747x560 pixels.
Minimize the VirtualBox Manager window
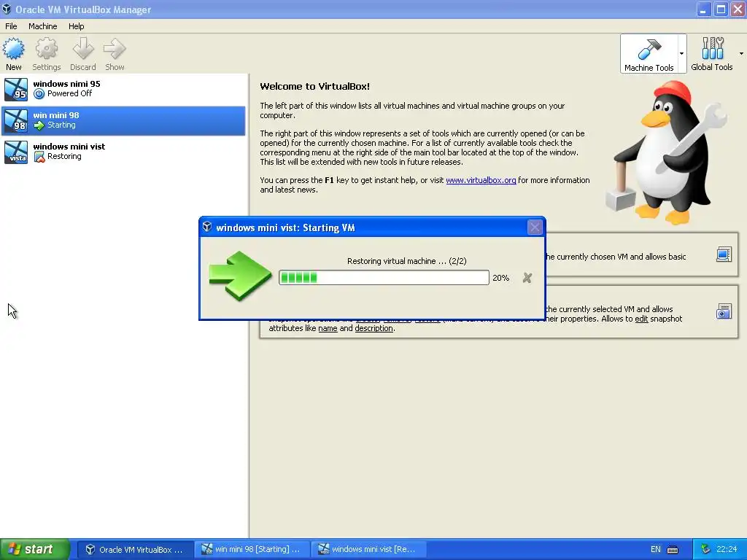(x=703, y=9)
